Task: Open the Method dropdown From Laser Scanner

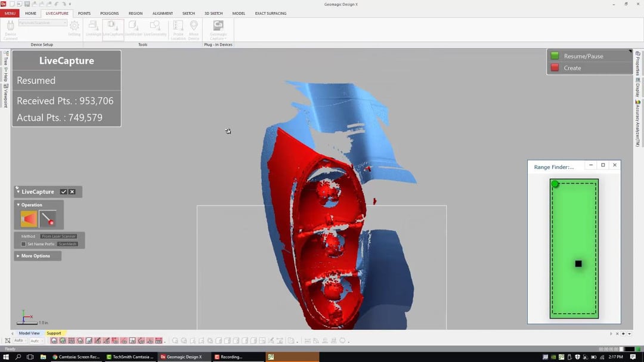Action: click(x=58, y=236)
